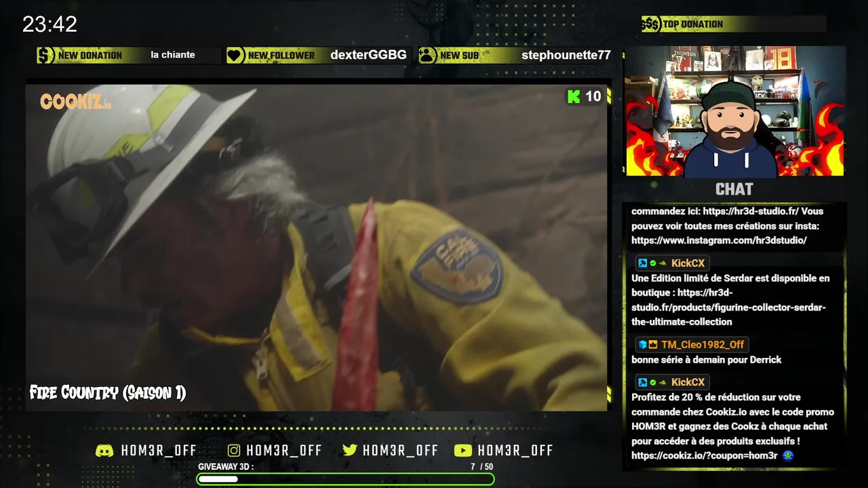Click the Discord icon below video
The height and width of the screenshot is (488, 868).
point(104,451)
